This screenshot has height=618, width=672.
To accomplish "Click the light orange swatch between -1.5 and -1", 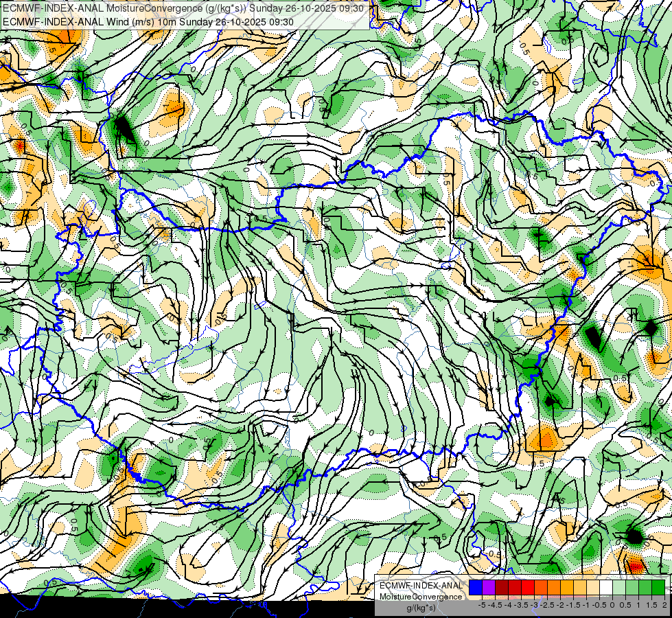I will point(580,588).
